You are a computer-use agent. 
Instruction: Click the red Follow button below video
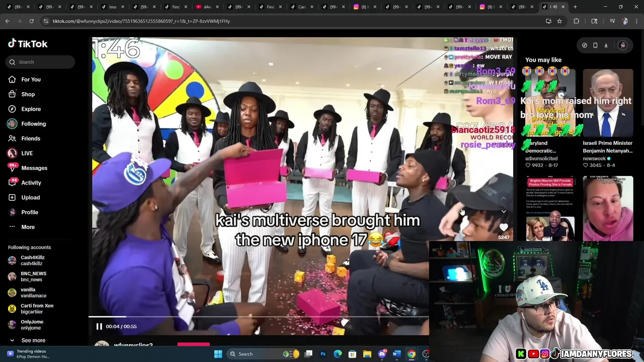194,345
